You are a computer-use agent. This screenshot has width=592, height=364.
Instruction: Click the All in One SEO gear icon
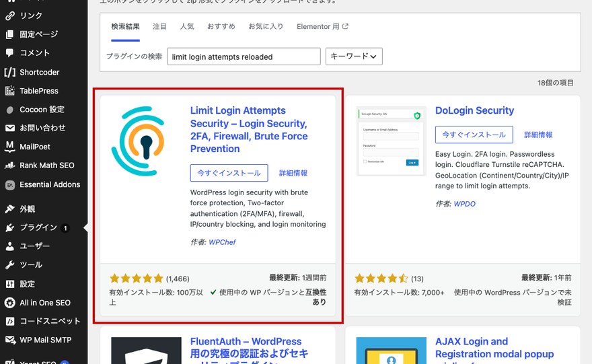click(10, 303)
